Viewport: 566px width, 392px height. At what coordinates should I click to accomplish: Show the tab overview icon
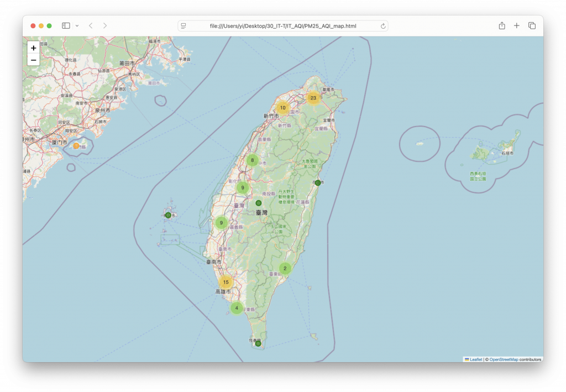pyautogui.click(x=532, y=25)
